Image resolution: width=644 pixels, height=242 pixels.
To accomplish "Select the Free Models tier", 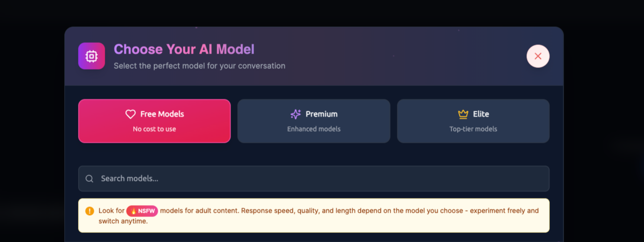I will pyautogui.click(x=154, y=121).
